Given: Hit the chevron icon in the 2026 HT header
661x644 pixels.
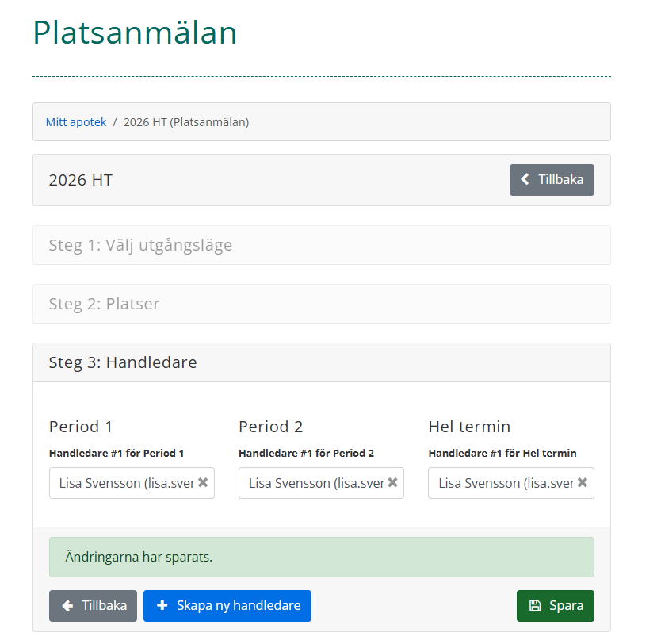Looking at the screenshot, I should tap(525, 180).
